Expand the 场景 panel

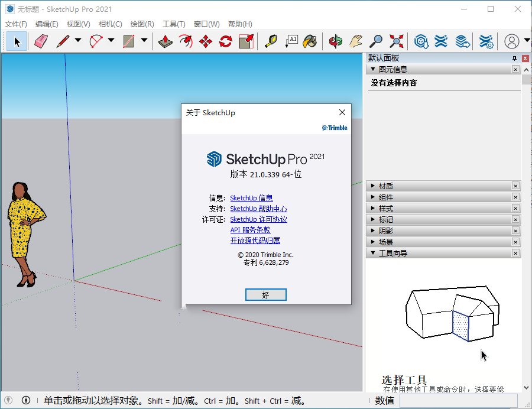(x=373, y=242)
